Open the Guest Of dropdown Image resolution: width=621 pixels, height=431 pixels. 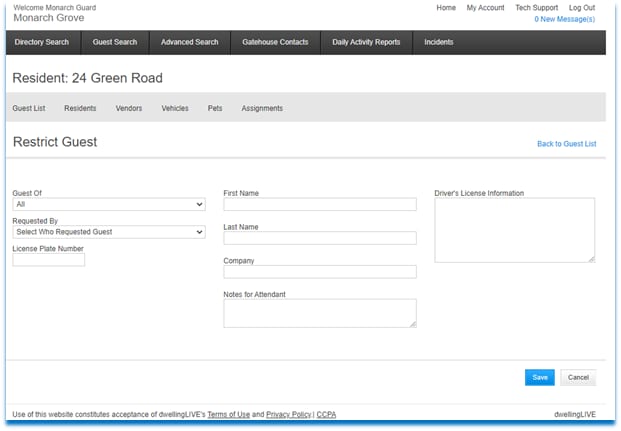click(x=109, y=204)
